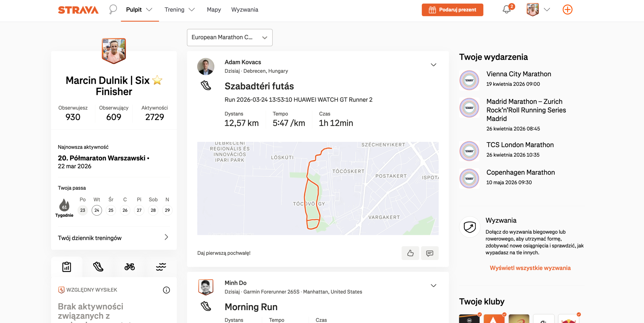Viewport: 644px width, 323px height.
Task: Show info about Względny wysiłek
Action: [166, 290]
